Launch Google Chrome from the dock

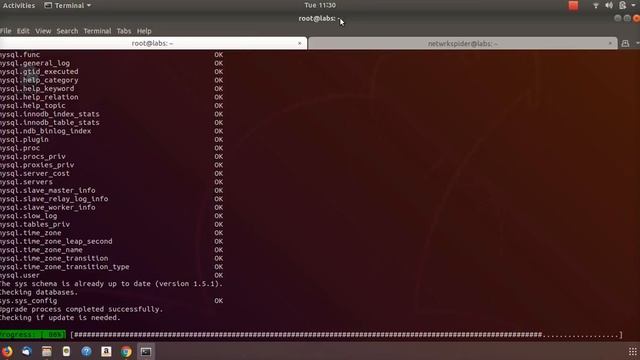pyautogui.click(x=126, y=351)
